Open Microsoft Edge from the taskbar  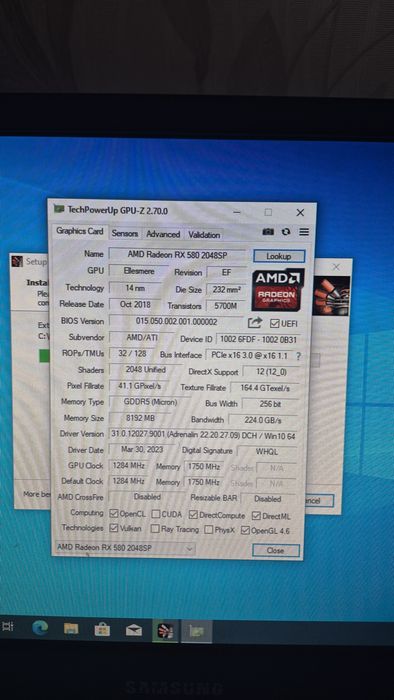[x=40, y=628]
